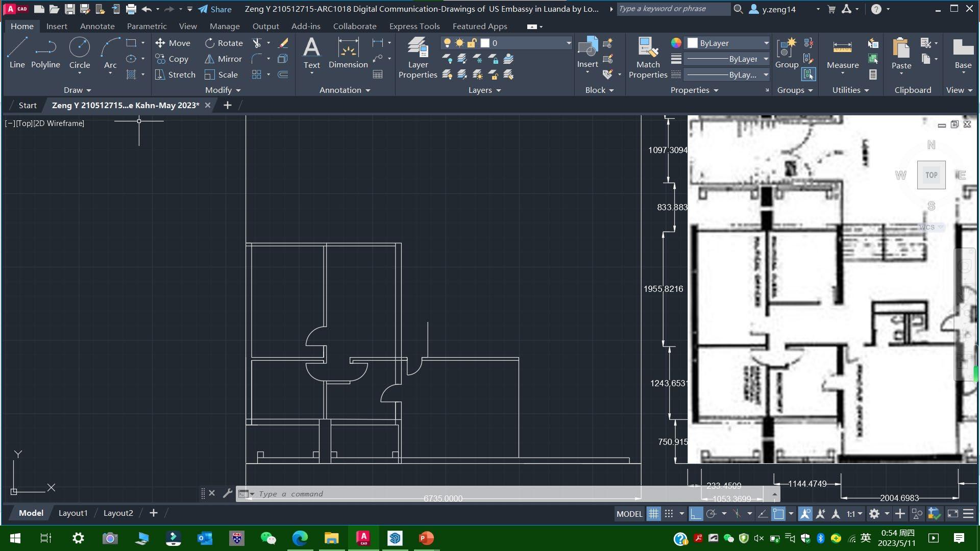Toggle grid display in status bar

coord(653,514)
